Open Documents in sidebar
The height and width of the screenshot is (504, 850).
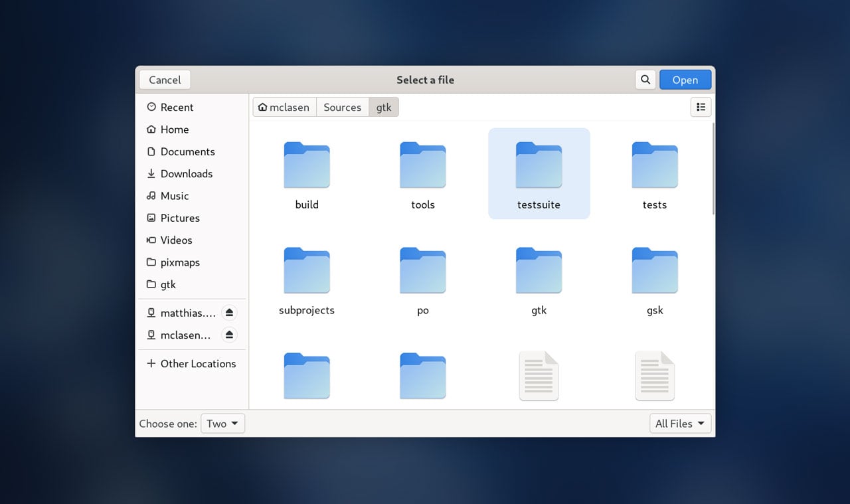pos(192,151)
